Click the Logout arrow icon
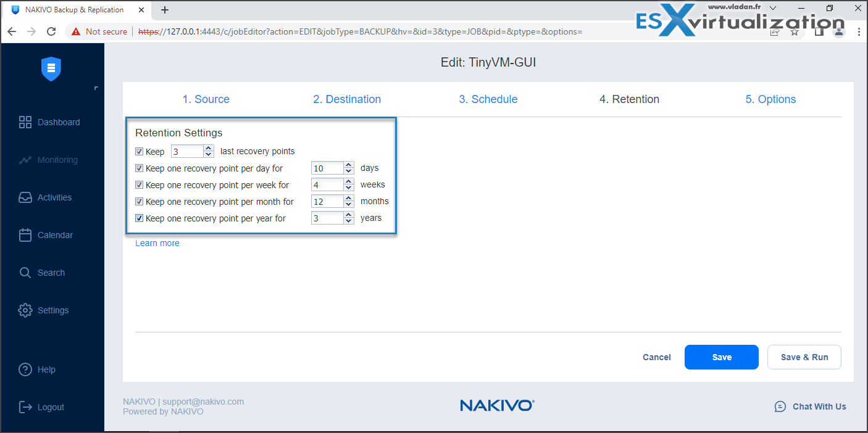 click(25, 407)
